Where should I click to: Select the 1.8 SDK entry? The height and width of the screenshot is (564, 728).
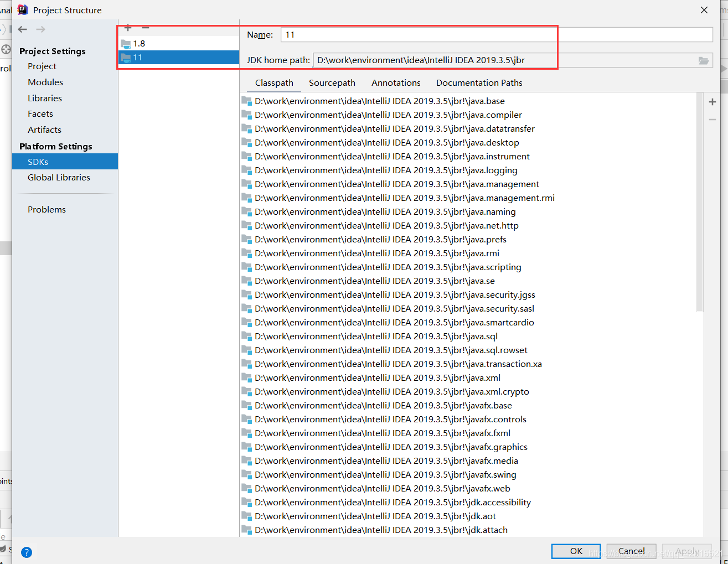coord(179,43)
